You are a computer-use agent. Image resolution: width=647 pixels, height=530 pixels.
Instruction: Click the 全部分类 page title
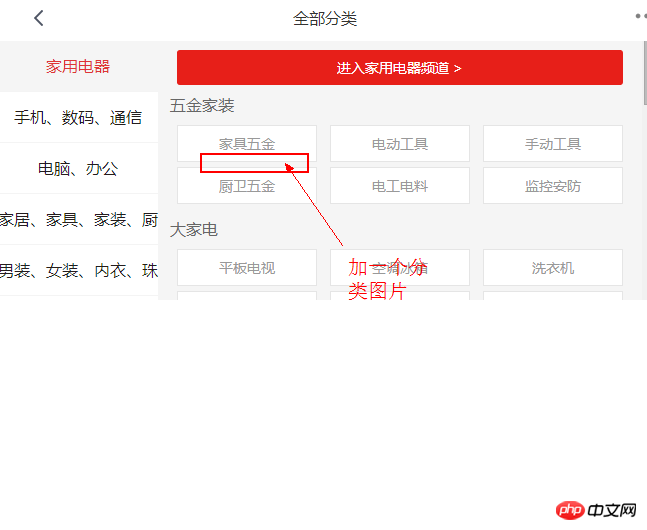(x=325, y=19)
